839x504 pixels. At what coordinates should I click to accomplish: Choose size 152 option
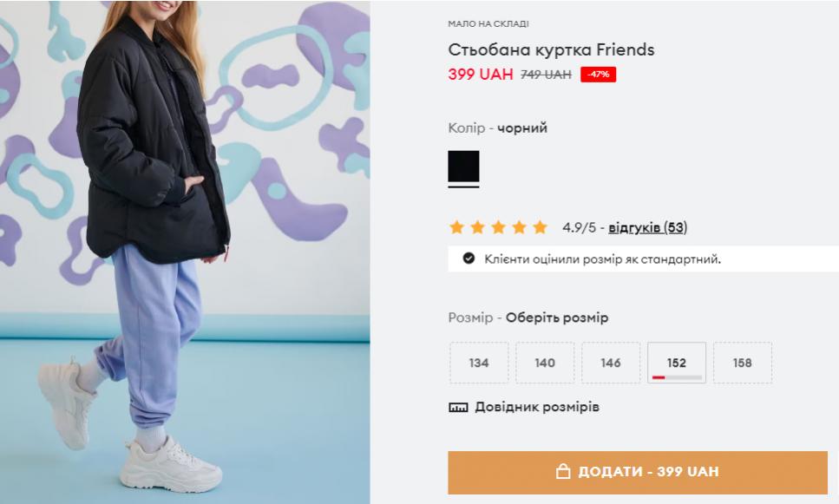tap(677, 363)
